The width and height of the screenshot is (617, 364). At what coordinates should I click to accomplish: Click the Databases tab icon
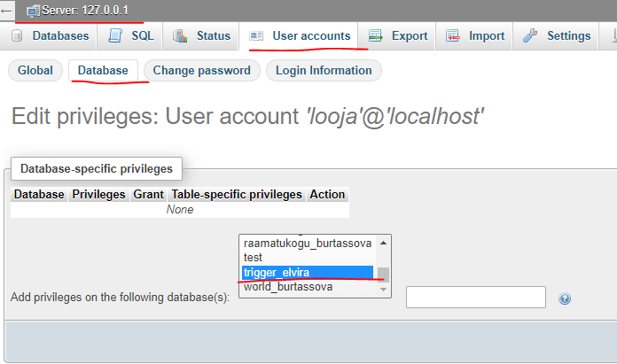click(18, 36)
